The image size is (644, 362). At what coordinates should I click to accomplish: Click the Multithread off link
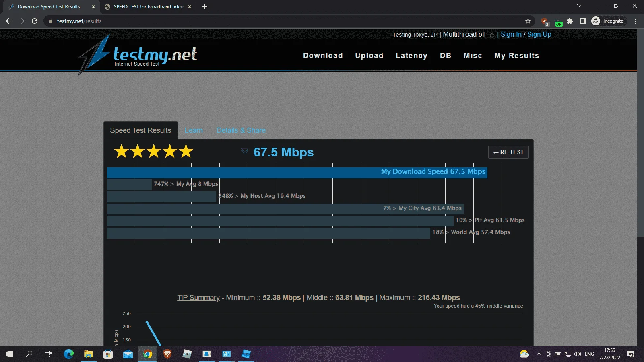tap(464, 35)
